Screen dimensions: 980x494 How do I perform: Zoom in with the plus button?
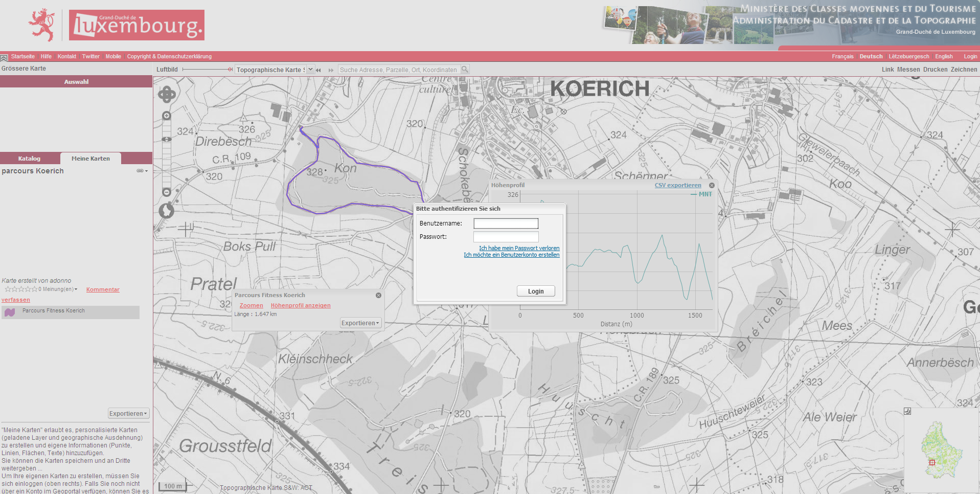167,116
